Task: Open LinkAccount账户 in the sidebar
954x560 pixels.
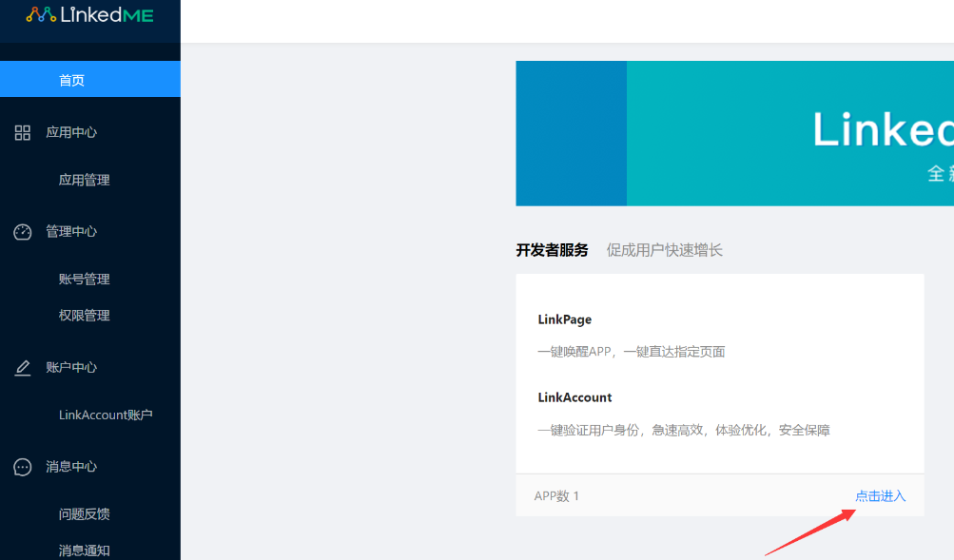Action: (x=106, y=415)
